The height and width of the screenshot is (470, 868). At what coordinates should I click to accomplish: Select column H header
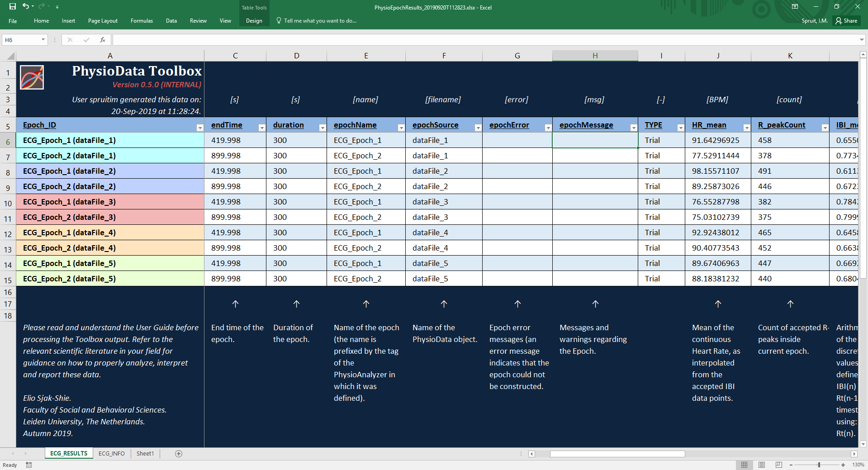point(595,56)
